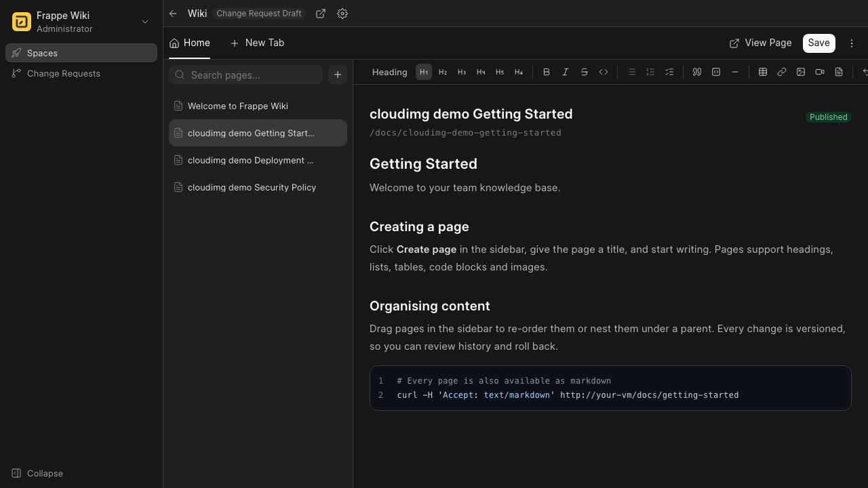Click the Creating a page heading
The width and height of the screenshot is (868, 488).
419,227
